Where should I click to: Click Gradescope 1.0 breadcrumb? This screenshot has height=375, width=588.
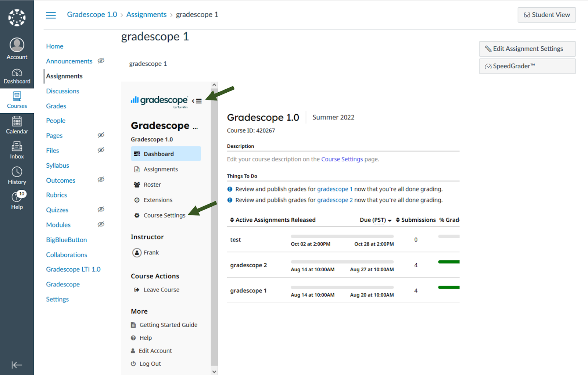pyautogui.click(x=92, y=15)
